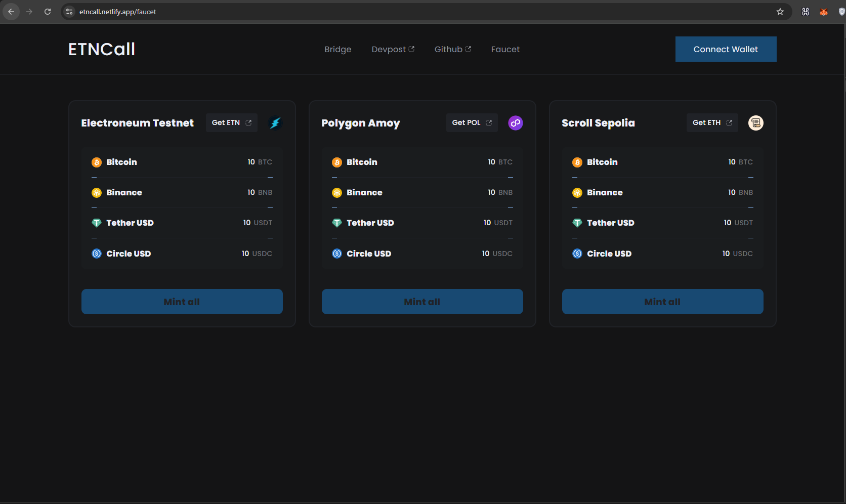Click the 10 USDC amount under Polygon Amoy
846x504 pixels.
pyautogui.click(x=497, y=254)
